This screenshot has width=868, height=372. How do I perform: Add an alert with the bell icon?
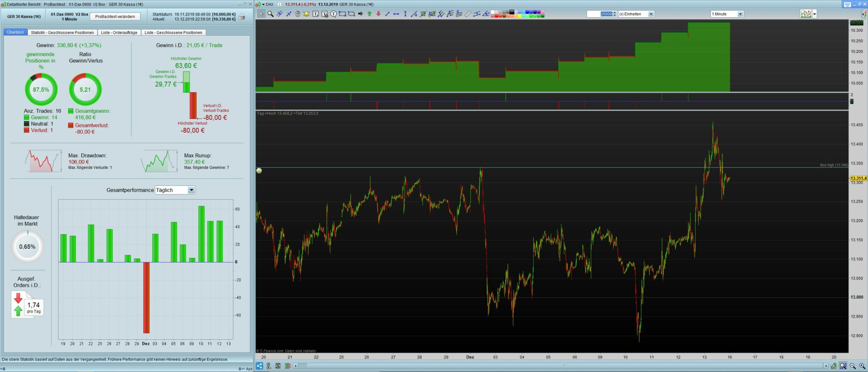[306, 14]
